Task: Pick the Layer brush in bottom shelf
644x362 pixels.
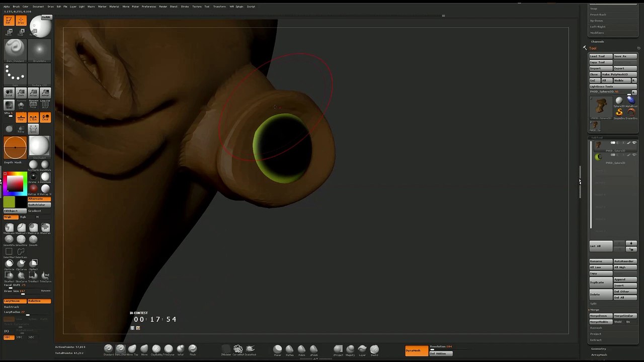Action: (362, 349)
